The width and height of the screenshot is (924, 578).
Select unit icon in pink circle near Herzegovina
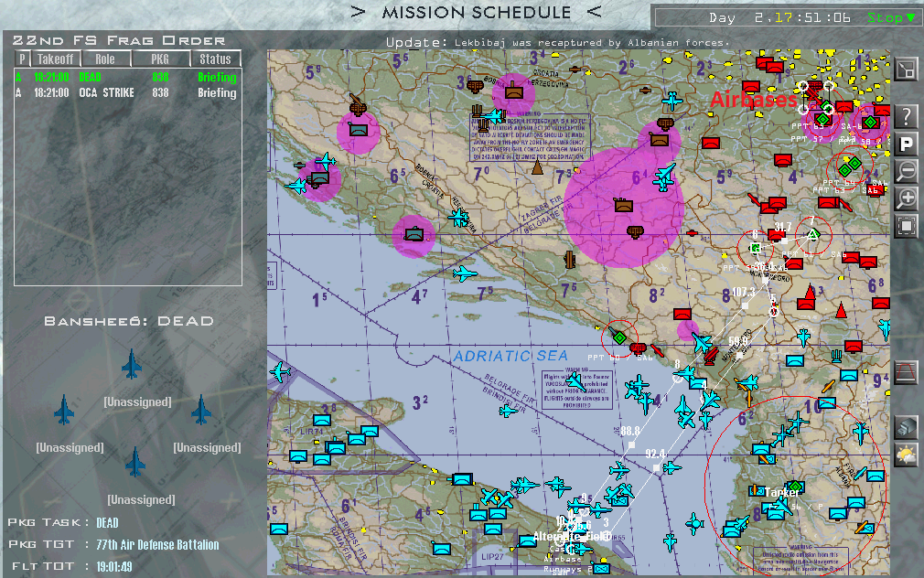(514, 92)
